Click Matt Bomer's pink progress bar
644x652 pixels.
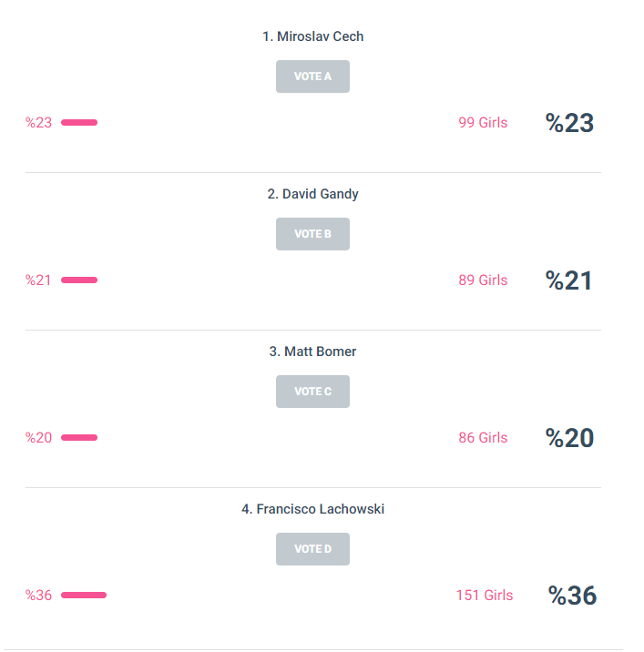79,438
